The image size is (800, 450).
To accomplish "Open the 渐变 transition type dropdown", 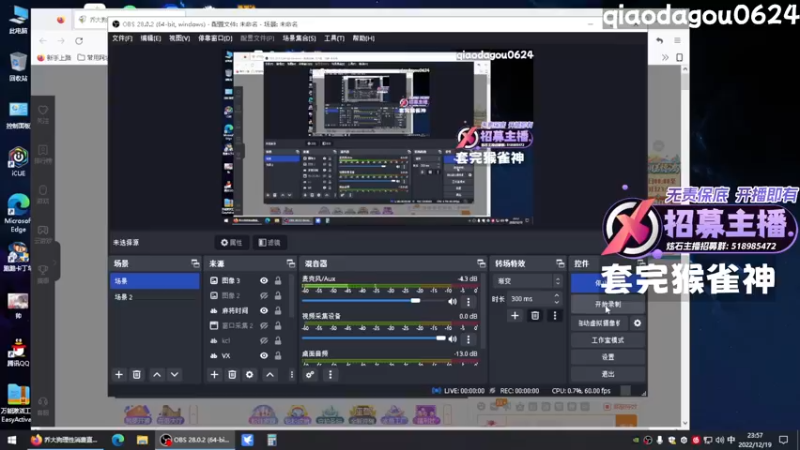I will 527,281.
